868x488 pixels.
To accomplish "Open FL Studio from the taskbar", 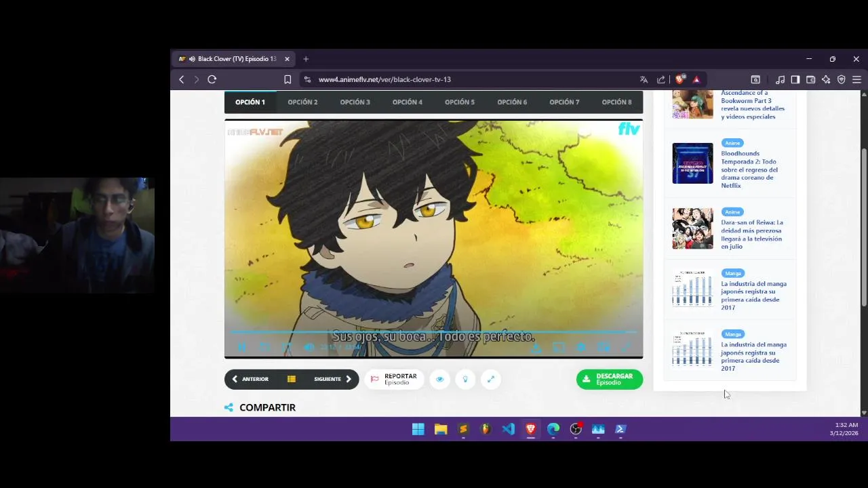I will (x=486, y=429).
